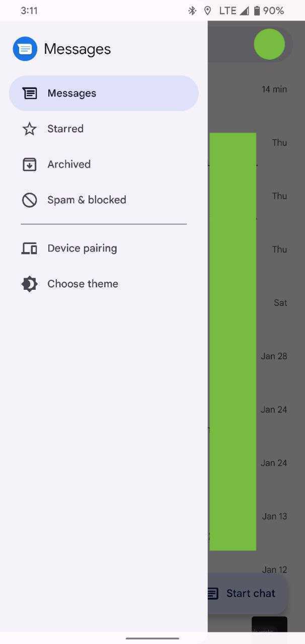Tap the Choose theme brightness icon

(30, 284)
